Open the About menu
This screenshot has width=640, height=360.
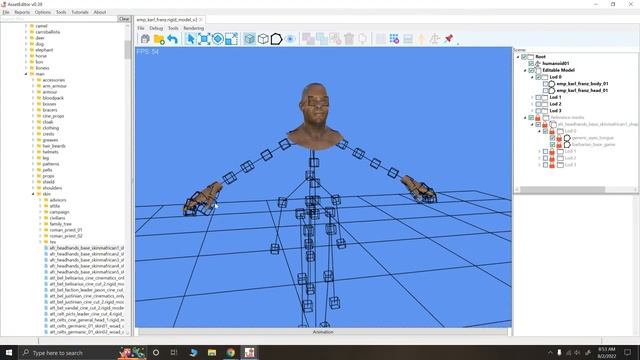click(x=100, y=12)
